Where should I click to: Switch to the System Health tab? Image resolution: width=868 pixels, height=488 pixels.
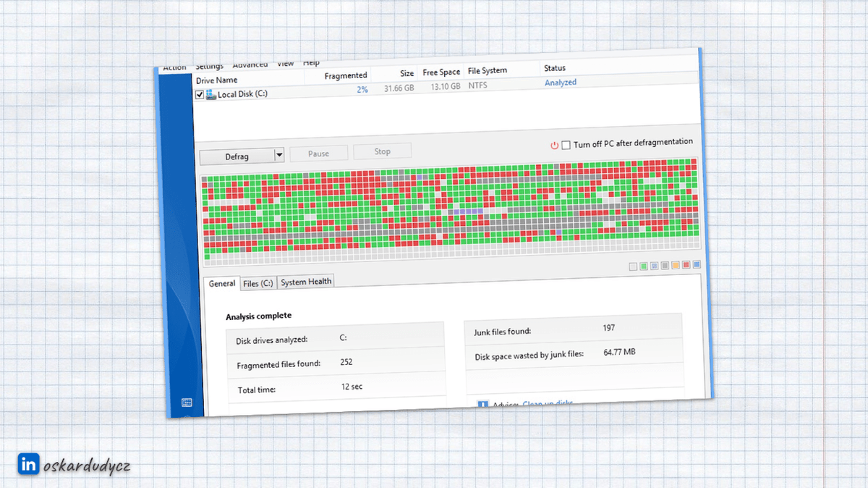point(305,282)
